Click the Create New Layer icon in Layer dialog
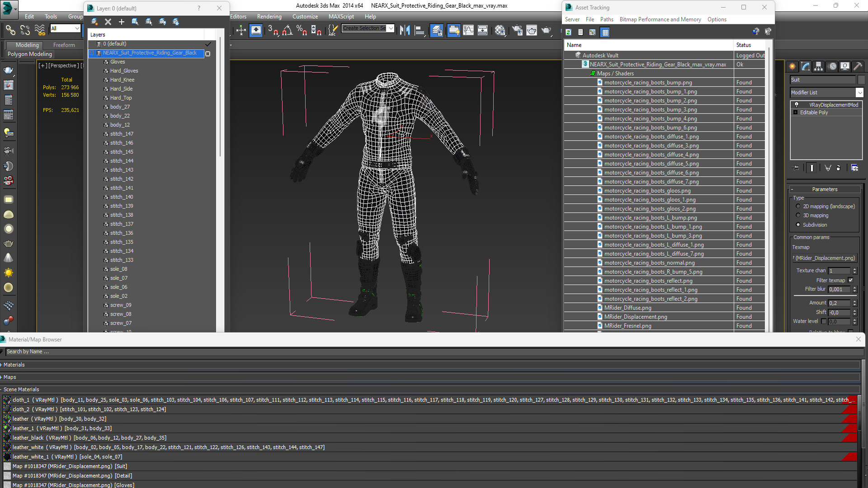This screenshot has width=868, height=488. pos(94,22)
